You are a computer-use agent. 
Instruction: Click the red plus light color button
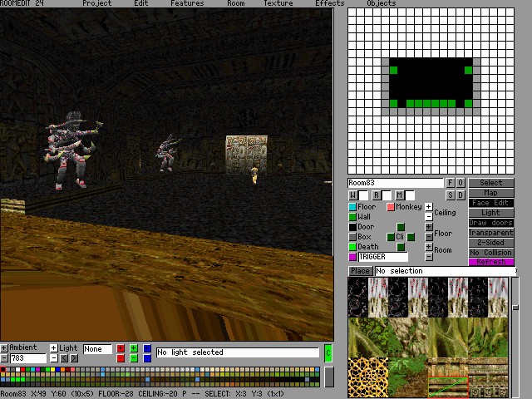pyautogui.click(x=121, y=348)
